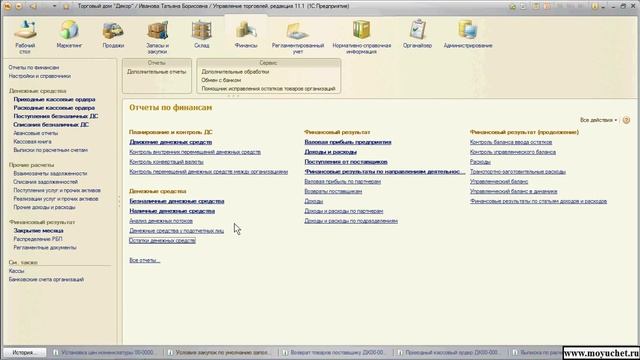Screen dimensions: 640x360
Task: Open Приходные кассовые ордера list
Action: (x=54, y=99)
